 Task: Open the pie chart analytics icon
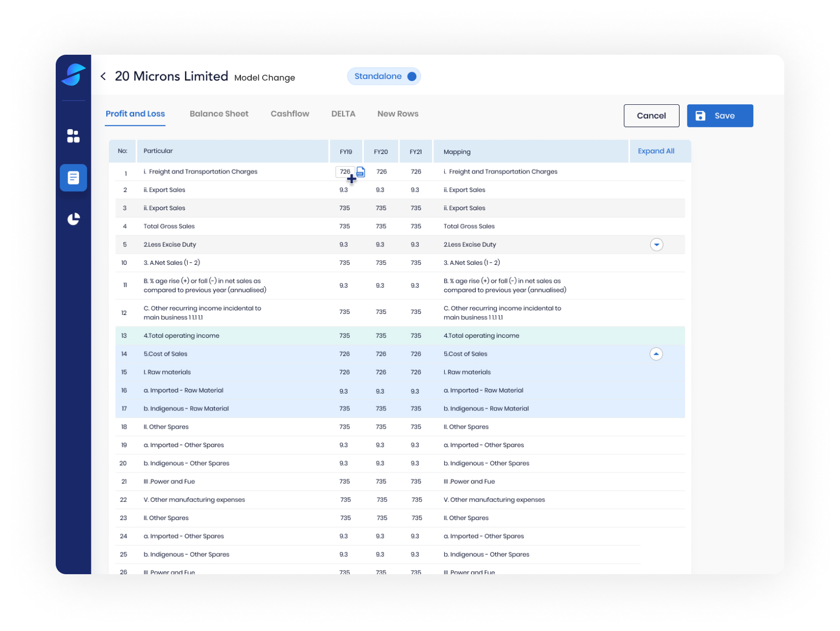(x=73, y=219)
